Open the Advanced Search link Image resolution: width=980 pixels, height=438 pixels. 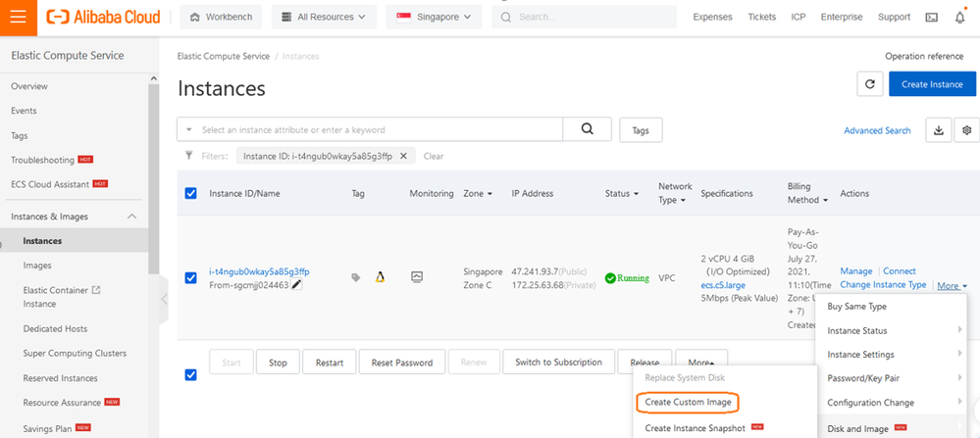pos(877,130)
